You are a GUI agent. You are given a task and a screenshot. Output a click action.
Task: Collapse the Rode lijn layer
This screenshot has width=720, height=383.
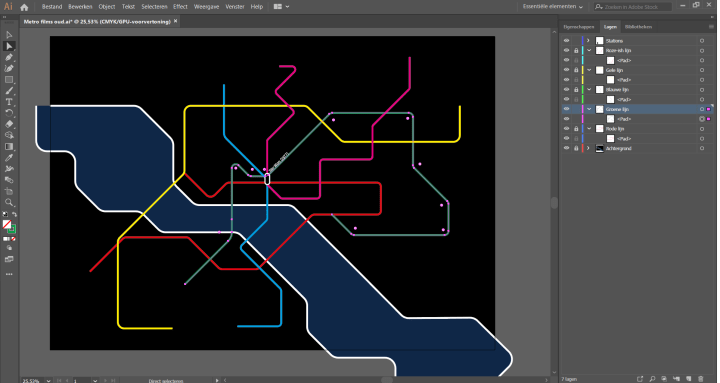click(x=589, y=129)
